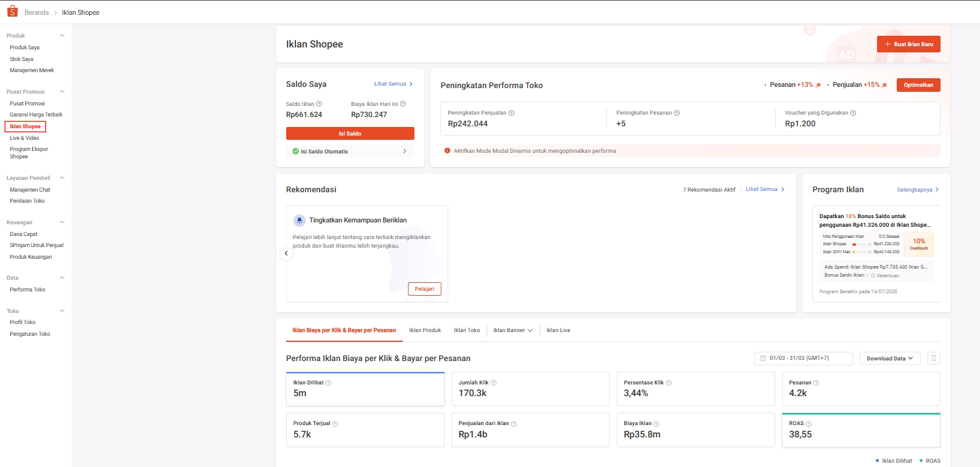This screenshot has height=467, width=980.
Task: Click the Voucher yang Digunakan help icon
Action: click(853, 113)
